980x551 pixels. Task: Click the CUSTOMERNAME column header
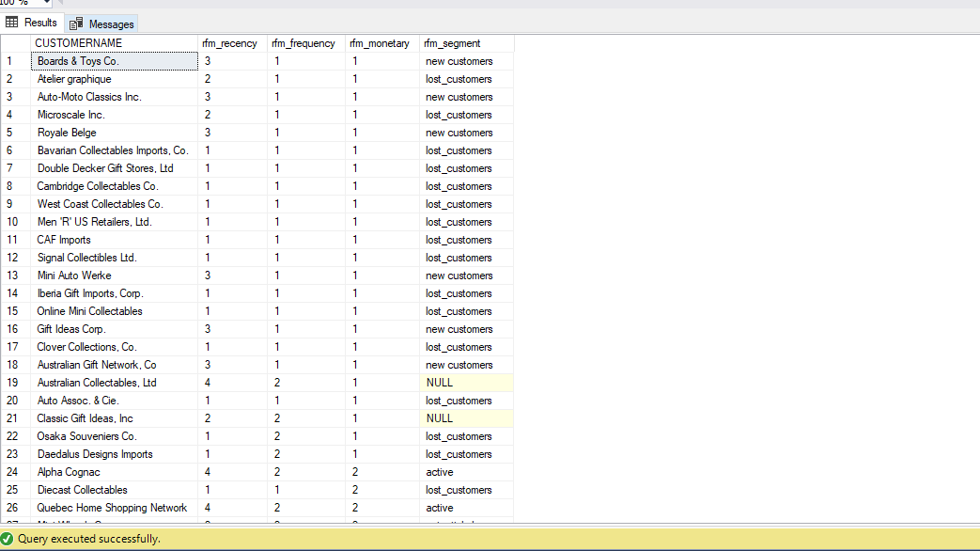click(x=113, y=42)
